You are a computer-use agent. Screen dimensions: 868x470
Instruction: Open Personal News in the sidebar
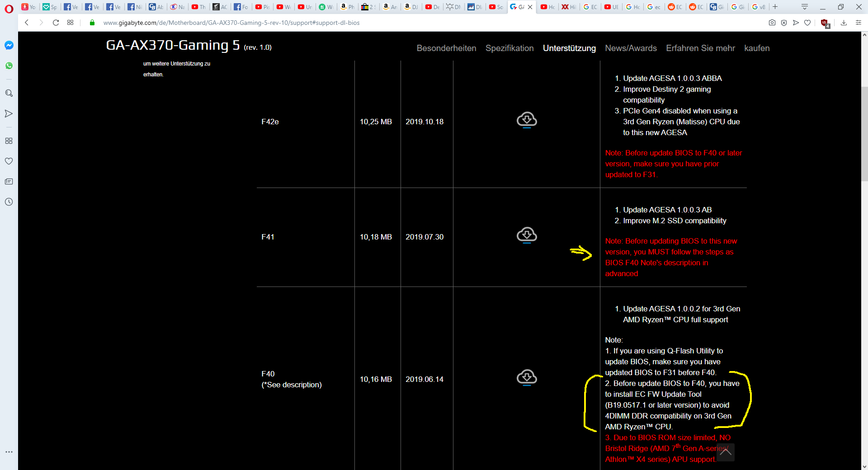[9, 181]
